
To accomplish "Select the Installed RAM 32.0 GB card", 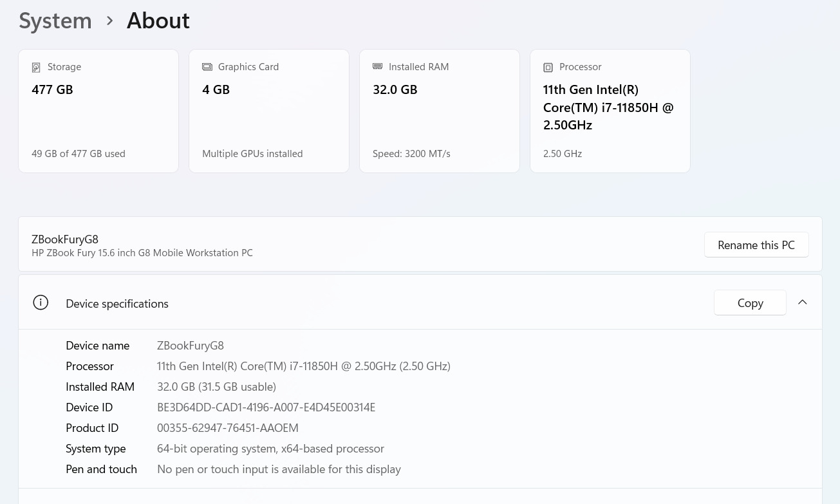I will (440, 111).
